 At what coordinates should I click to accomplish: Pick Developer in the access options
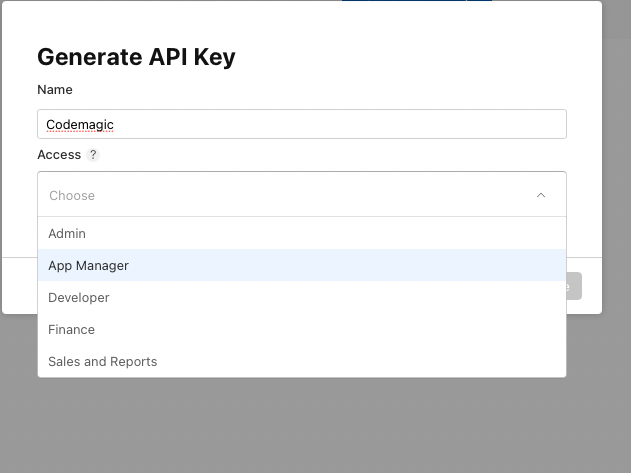(79, 297)
